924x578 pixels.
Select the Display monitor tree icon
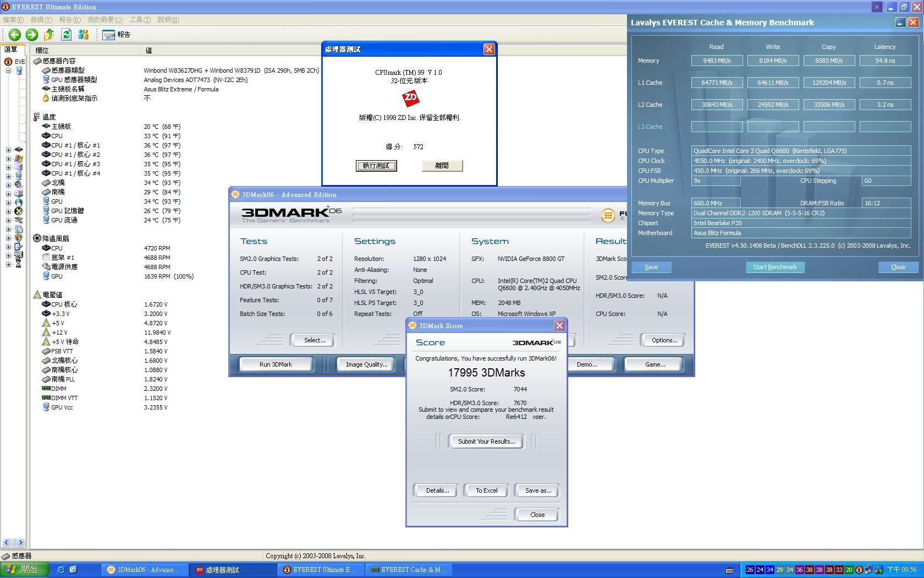pos(19,176)
